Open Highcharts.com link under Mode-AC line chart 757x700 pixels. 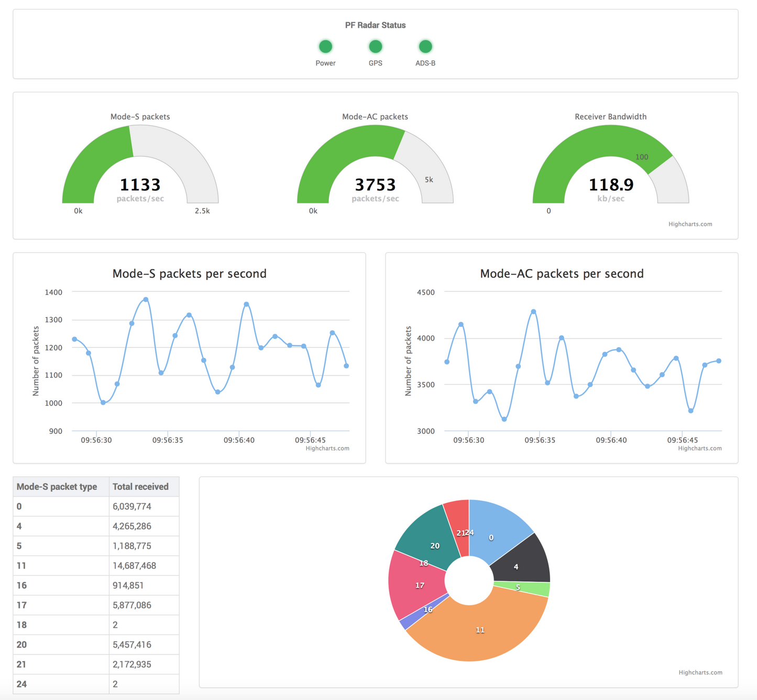[x=699, y=449]
